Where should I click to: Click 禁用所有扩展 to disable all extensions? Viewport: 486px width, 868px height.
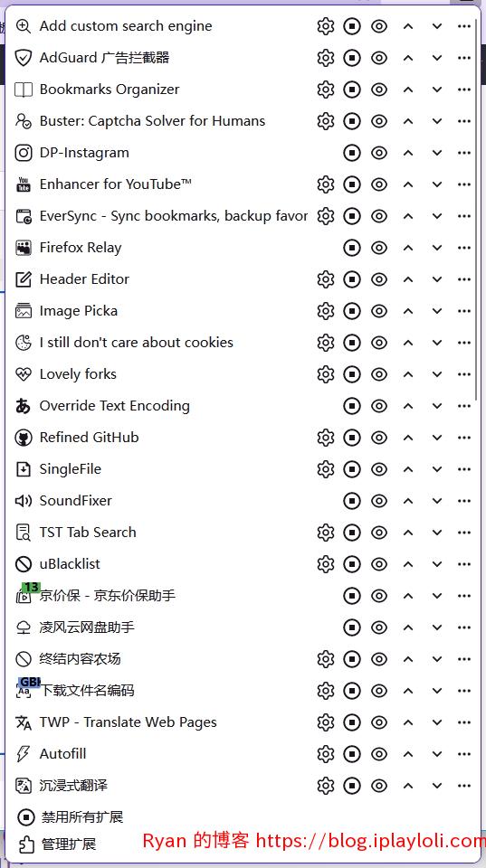tap(82, 817)
